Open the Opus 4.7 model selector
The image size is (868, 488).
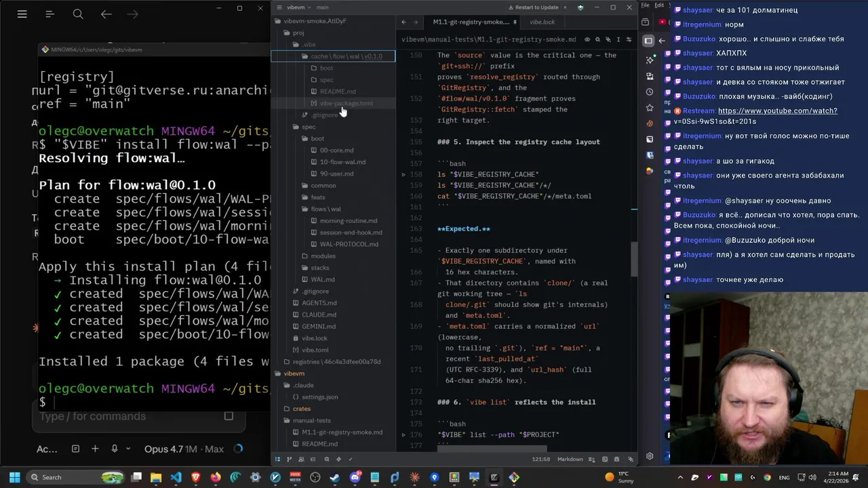tap(184, 449)
